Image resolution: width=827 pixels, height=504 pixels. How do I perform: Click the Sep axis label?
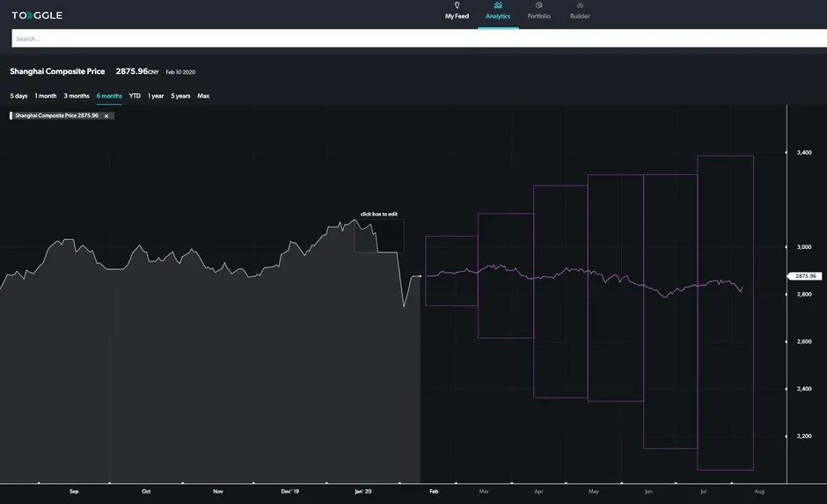(74, 492)
